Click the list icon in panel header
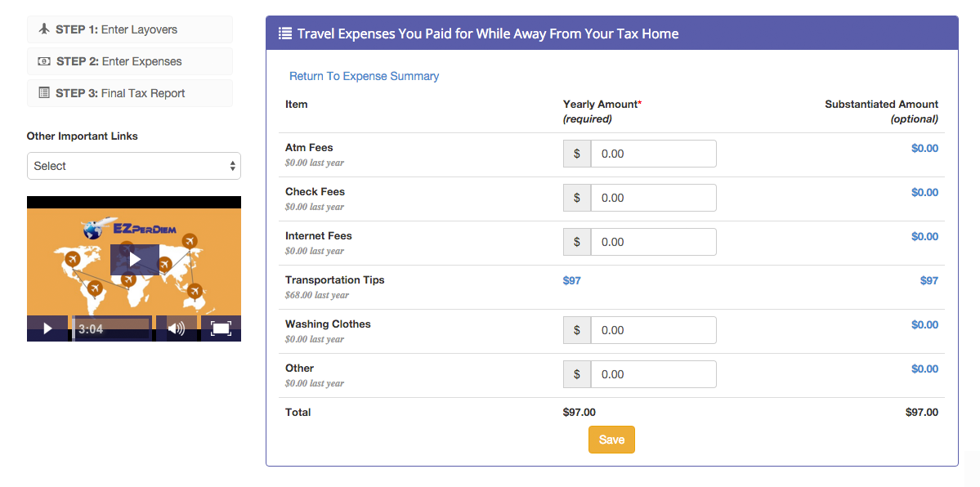 coord(285,34)
